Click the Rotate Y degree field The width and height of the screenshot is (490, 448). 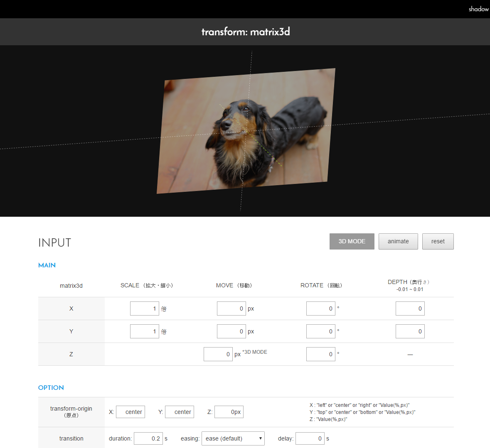320,331
